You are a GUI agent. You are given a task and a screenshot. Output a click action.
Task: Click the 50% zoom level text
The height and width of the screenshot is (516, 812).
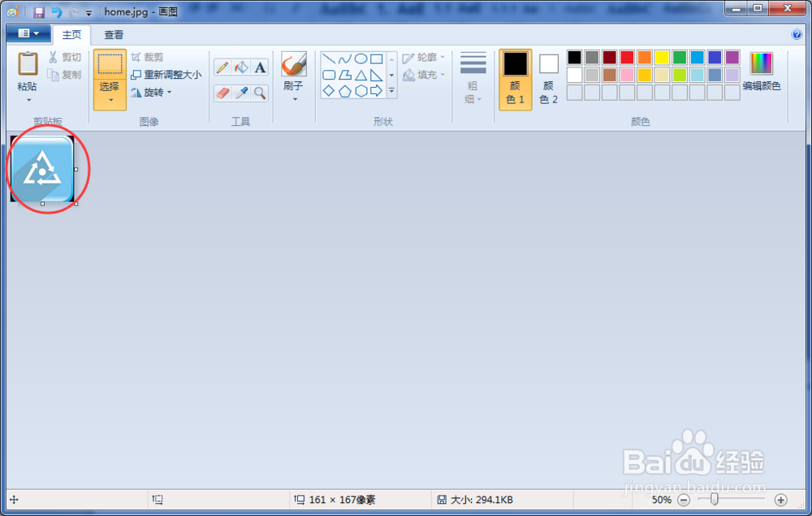click(662, 500)
